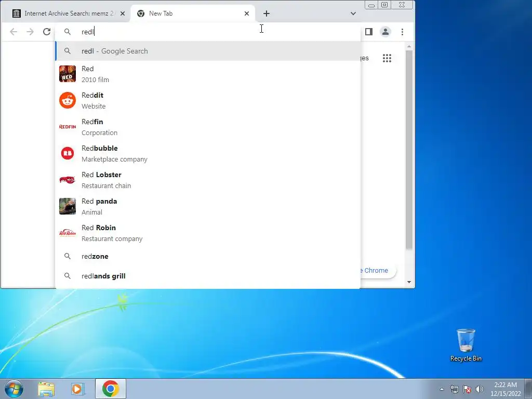Click the page scrollbar down arrow

tap(409, 282)
